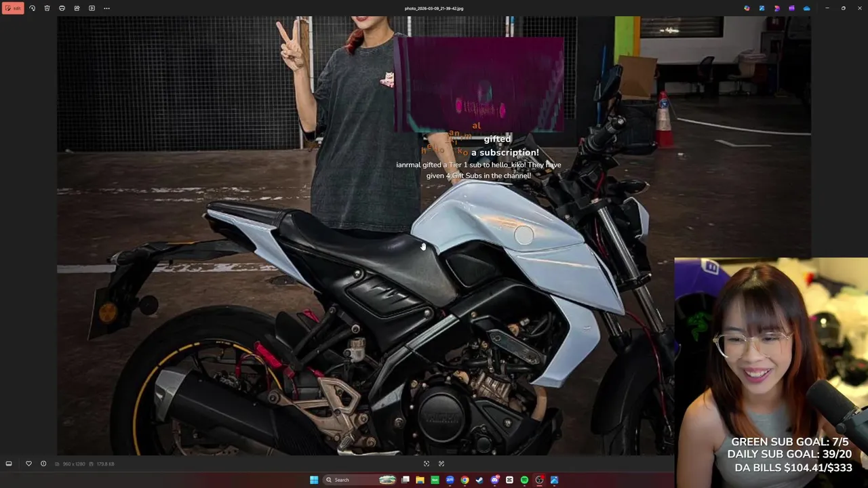The height and width of the screenshot is (488, 868).
Task: Select the photo_2026-03-09 file name title
Action: [x=434, y=8]
